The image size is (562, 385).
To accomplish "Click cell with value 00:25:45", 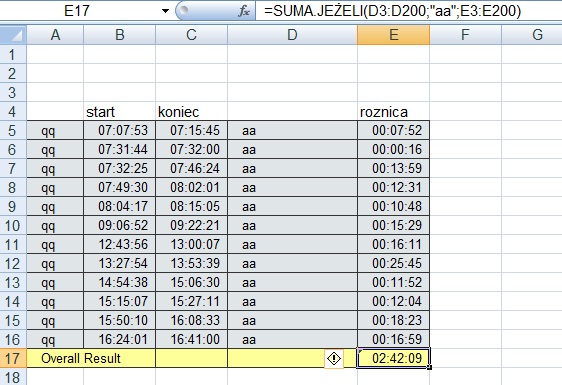I will coord(394,263).
